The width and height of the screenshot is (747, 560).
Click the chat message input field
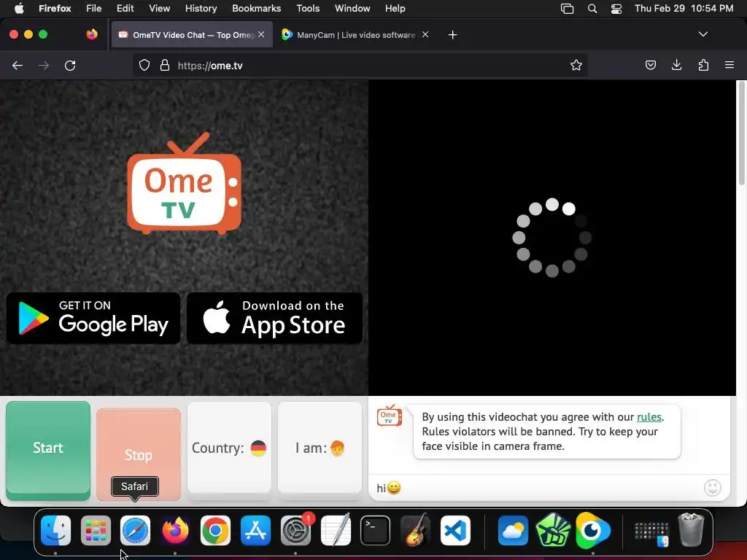(x=536, y=488)
